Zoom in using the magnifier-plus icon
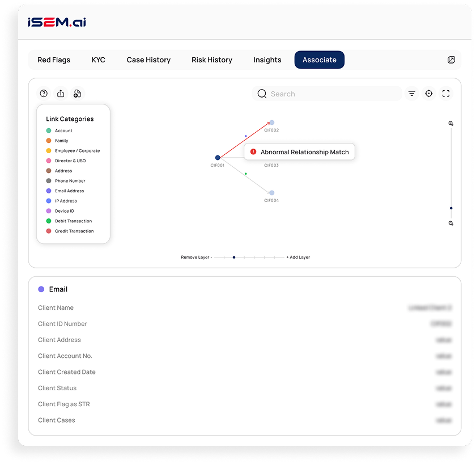This screenshot has height=464, width=476. click(x=450, y=122)
